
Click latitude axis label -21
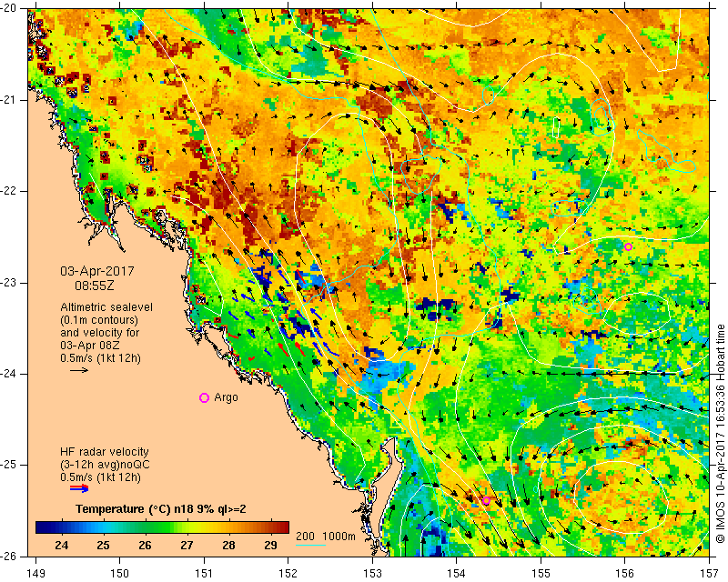(10, 100)
